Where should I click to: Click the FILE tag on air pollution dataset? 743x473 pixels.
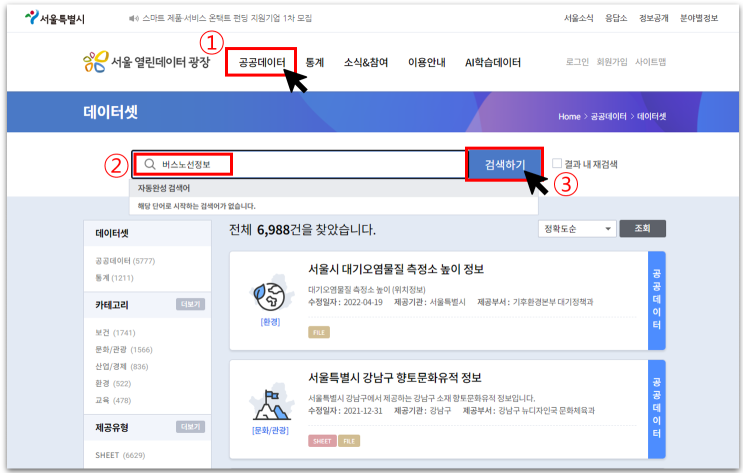click(x=319, y=333)
